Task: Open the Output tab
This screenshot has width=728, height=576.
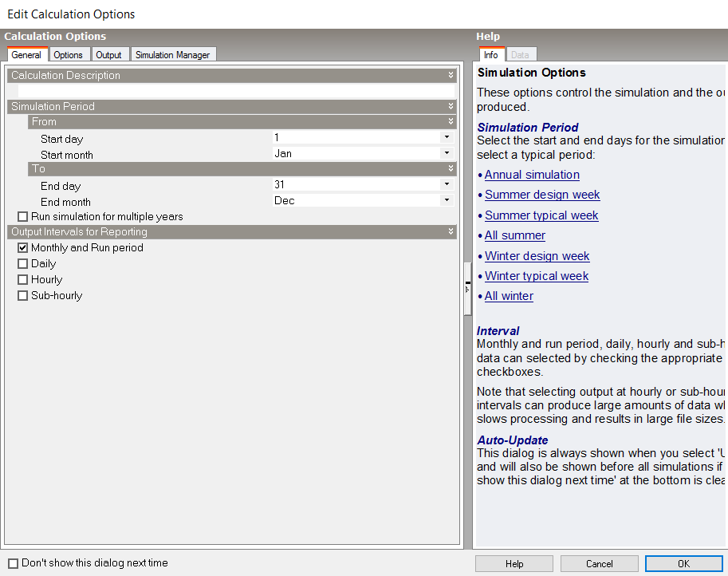Action: click(x=108, y=55)
